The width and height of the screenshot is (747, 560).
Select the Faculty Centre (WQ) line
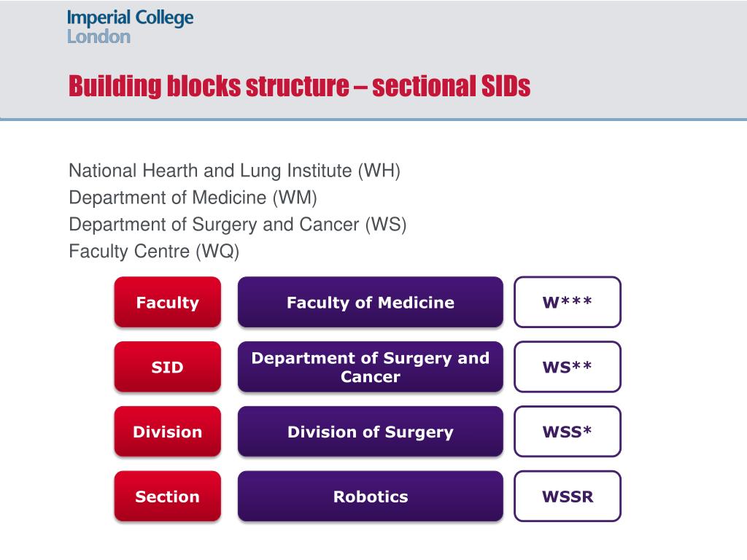154,251
